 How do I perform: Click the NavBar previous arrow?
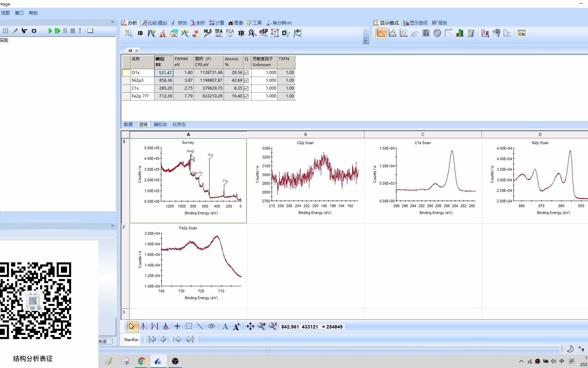[x=163, y=339]
